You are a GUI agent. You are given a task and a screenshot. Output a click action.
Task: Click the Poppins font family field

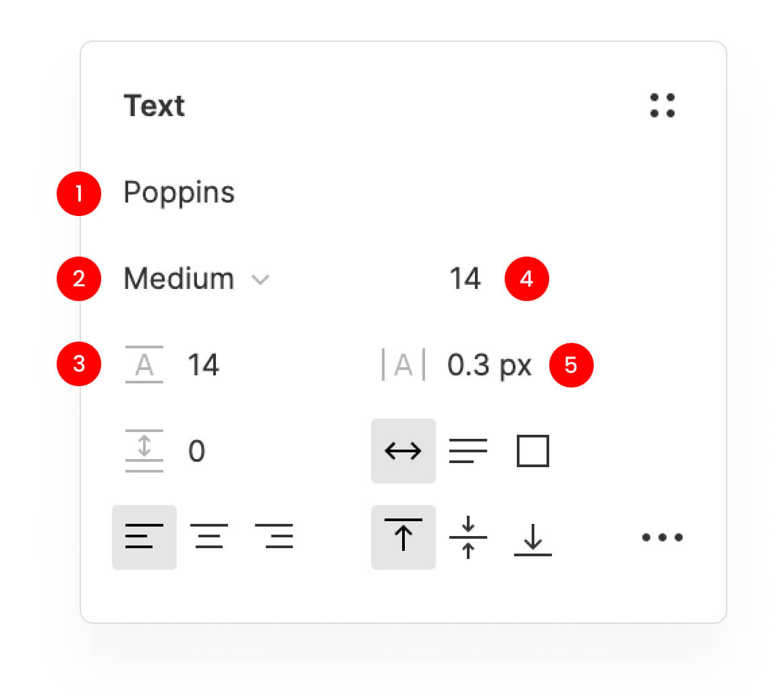(179, 193)
